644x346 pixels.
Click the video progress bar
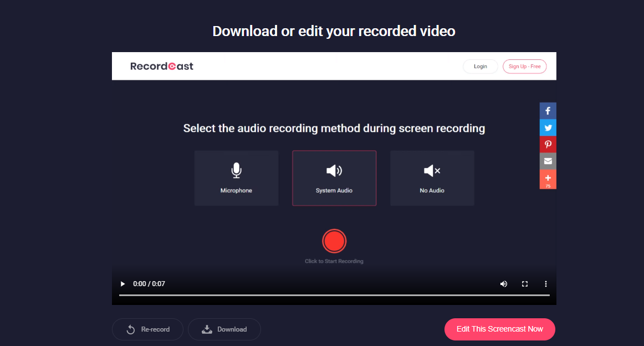334,295
